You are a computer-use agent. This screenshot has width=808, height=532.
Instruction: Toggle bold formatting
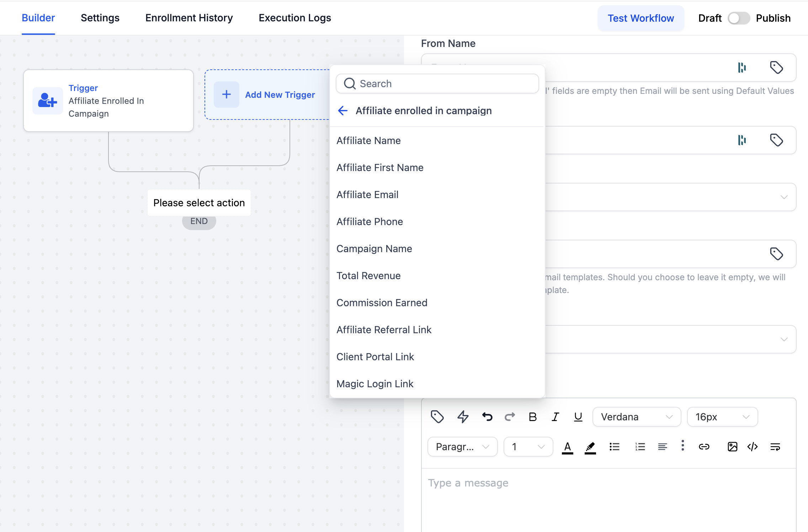(x=532, y=416)
